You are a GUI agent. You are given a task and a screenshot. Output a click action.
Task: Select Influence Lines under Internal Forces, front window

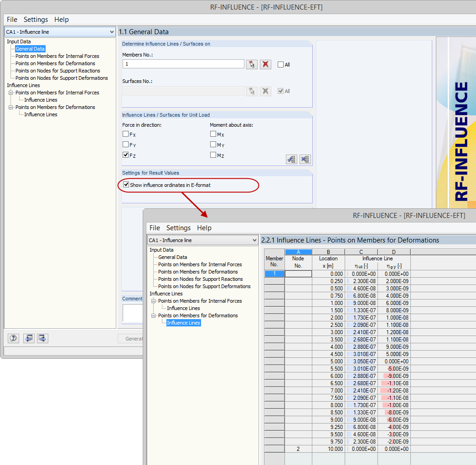point(183,308)
